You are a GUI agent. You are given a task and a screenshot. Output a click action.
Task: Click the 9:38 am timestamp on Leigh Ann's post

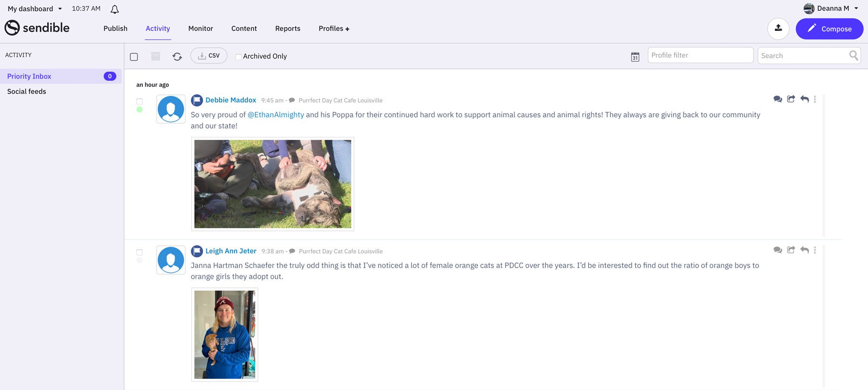coord(272,252)
